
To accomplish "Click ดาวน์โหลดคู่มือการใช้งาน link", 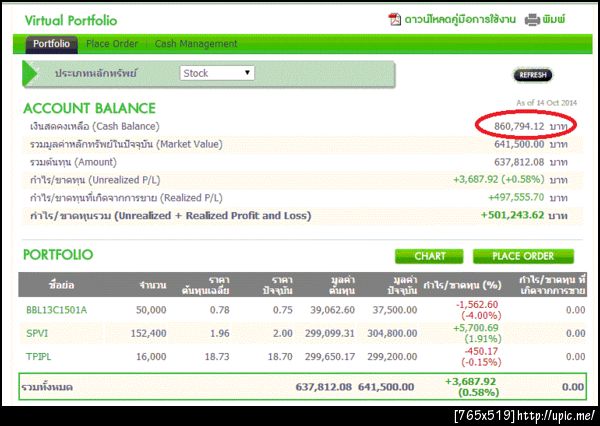I will click(x=460, y=19).
